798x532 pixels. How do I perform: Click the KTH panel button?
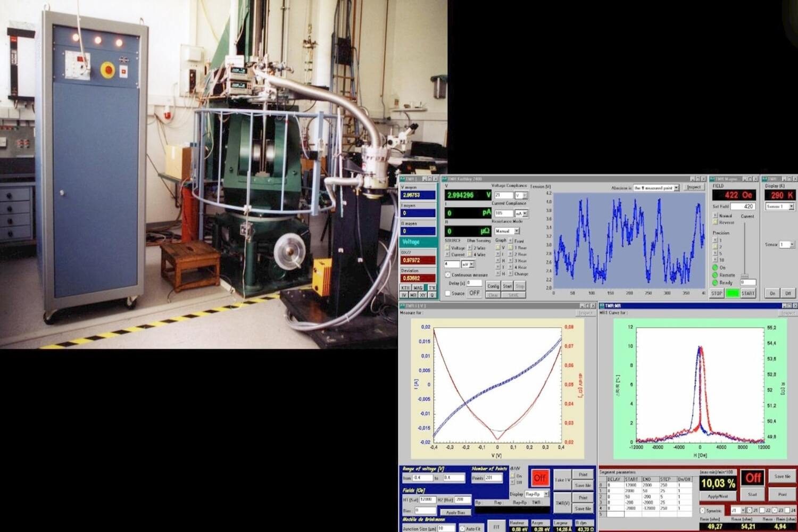[405, 288]
